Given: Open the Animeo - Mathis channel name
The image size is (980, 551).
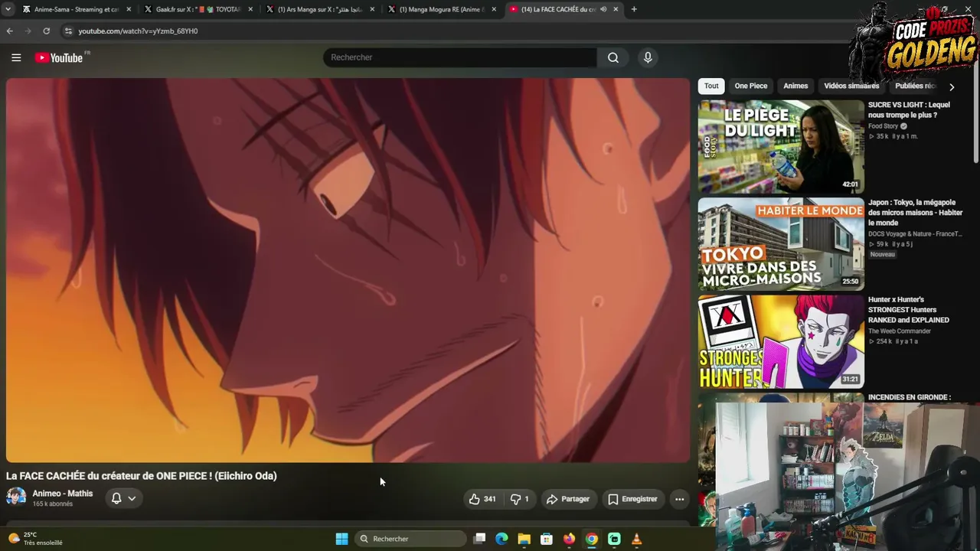Looking at the screenshot, I should 63,494.
